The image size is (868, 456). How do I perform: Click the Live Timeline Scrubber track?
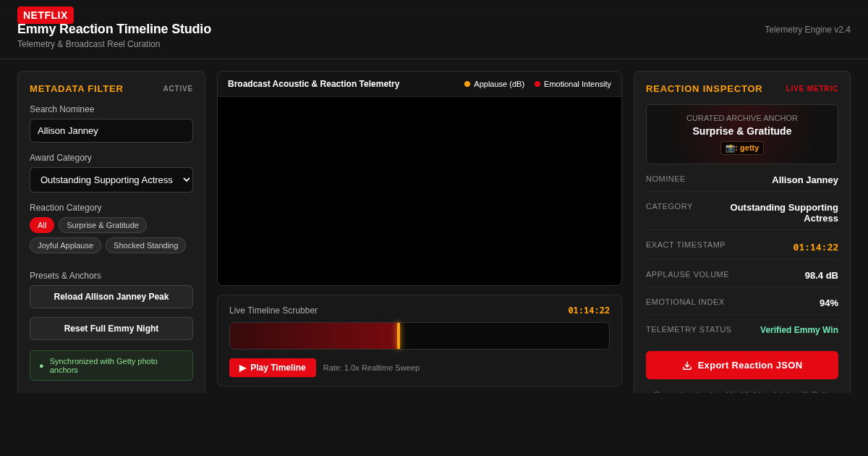[420, 336]
